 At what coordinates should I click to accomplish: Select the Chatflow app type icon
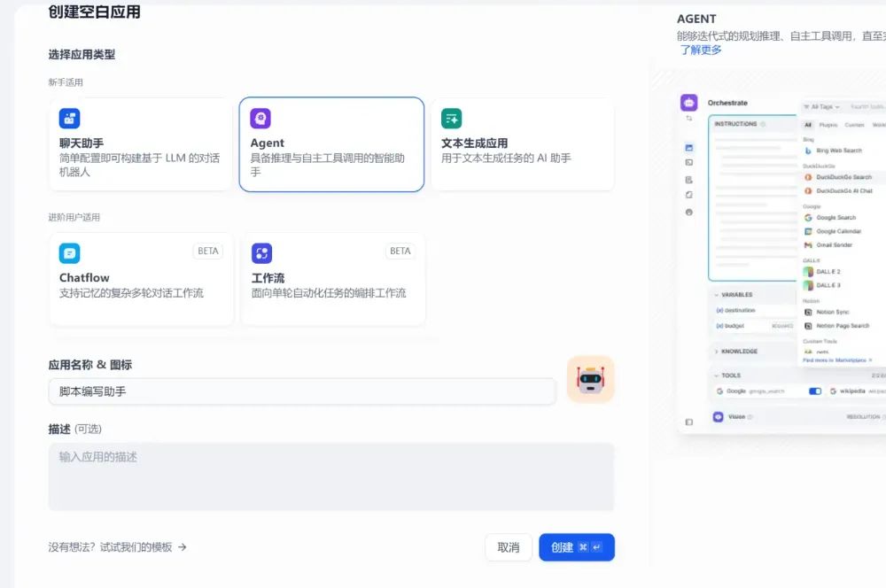tap(69, 253)
